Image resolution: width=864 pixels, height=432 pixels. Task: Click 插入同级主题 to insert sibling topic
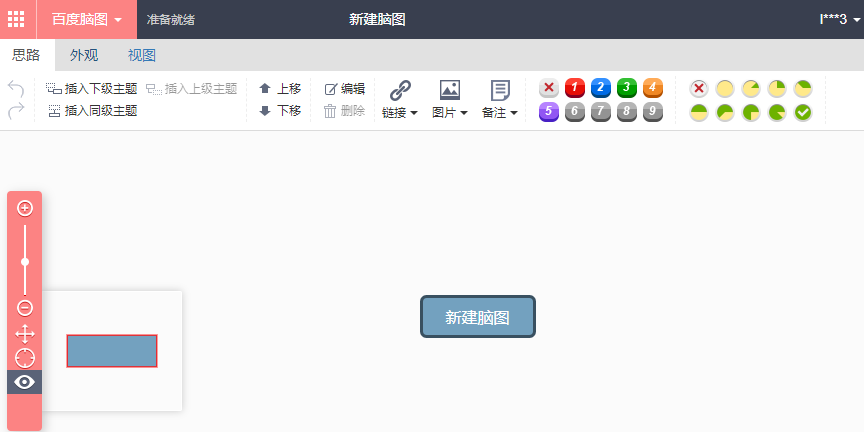coord(93,111)
